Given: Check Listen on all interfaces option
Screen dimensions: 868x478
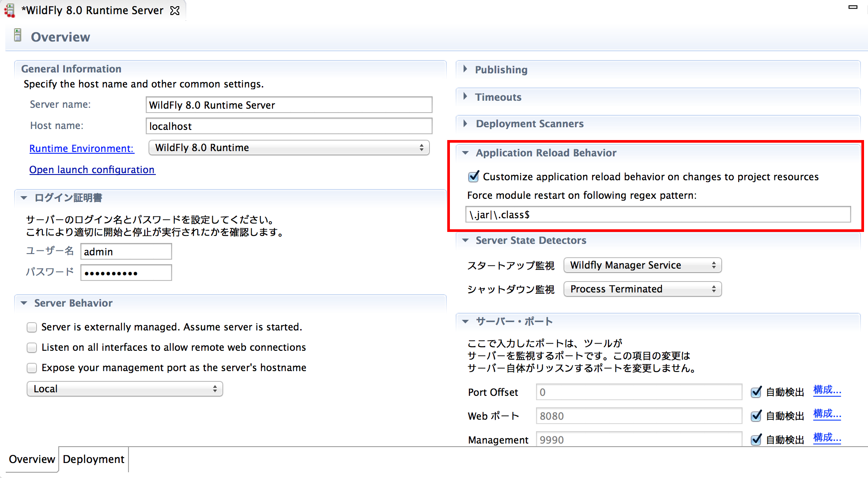Looking at the screenshot, I should point(32,348).
